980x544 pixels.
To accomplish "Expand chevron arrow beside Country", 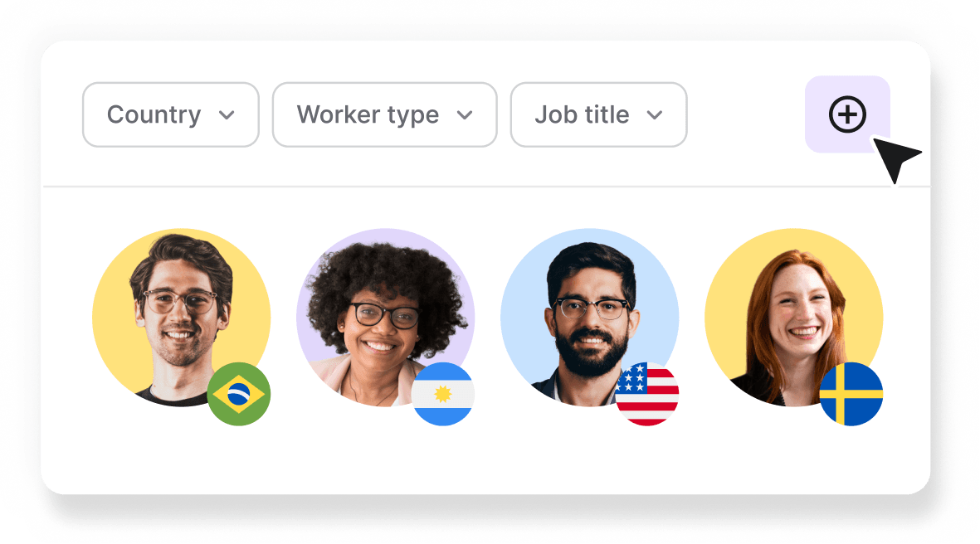I will click(x=227, y=115).
